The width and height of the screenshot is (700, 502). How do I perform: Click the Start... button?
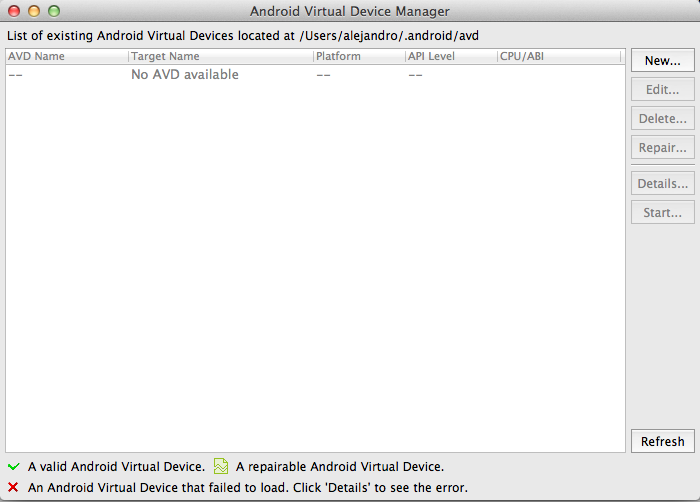click(662, 213)
